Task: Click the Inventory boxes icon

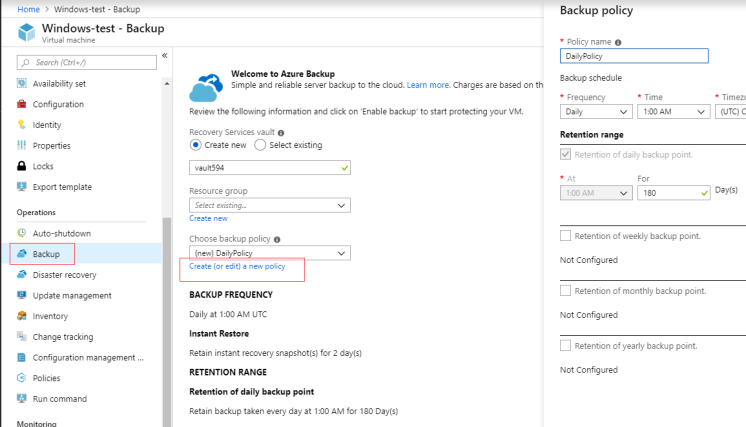Action: coord(21,316)
